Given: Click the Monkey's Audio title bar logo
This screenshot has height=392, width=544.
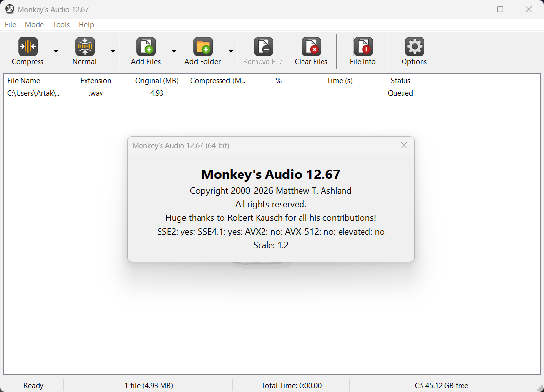Looking at the screenshot, I should pyautogui.click(x=10, y=9).
